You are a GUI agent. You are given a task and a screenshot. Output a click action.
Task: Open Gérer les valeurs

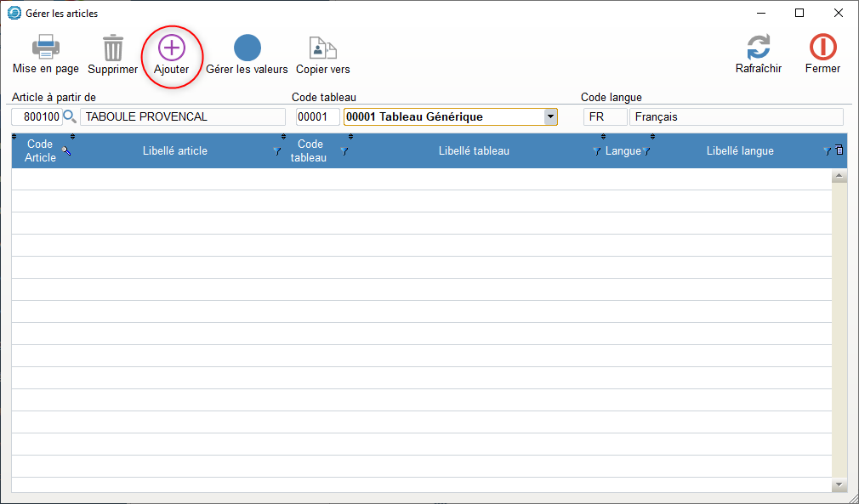pyautogui.click(x=247, y=48)
